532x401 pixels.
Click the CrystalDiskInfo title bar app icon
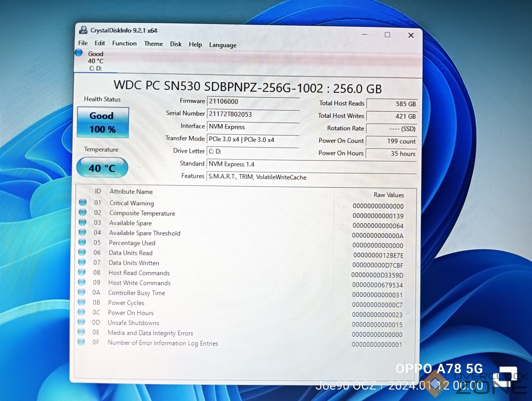pos(83,30)
